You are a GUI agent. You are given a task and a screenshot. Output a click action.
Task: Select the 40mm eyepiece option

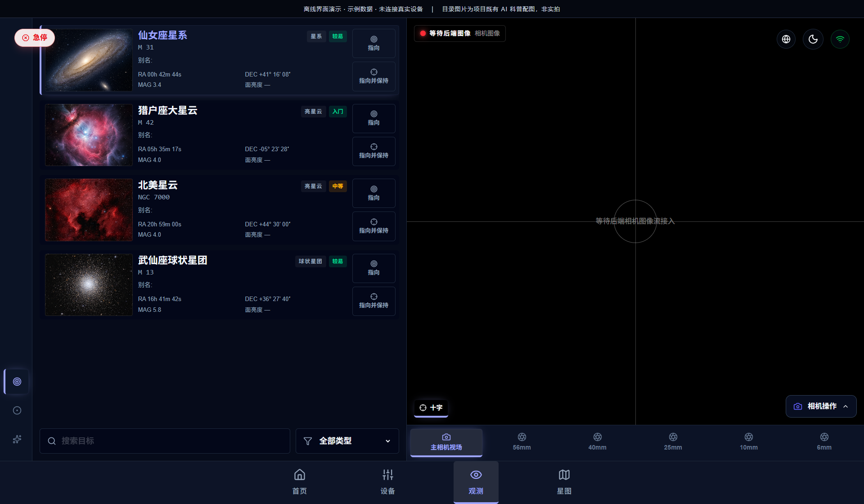point(598,442)
